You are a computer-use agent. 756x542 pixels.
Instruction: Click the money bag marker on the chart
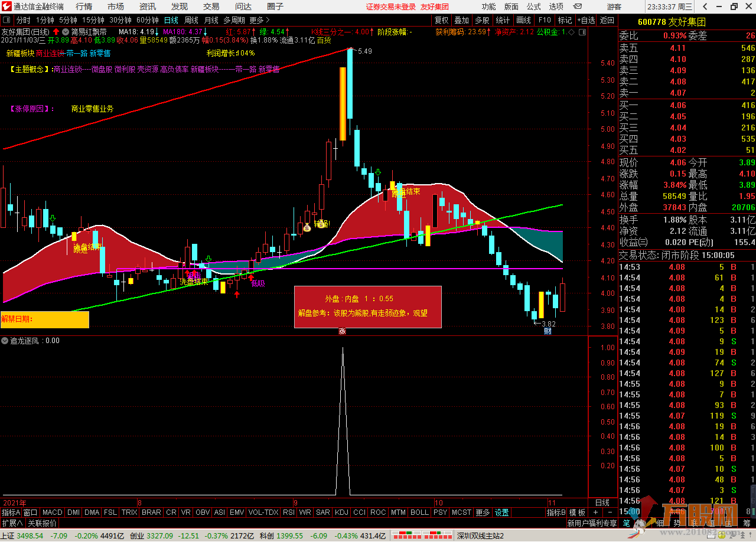[x=307, y=227]
